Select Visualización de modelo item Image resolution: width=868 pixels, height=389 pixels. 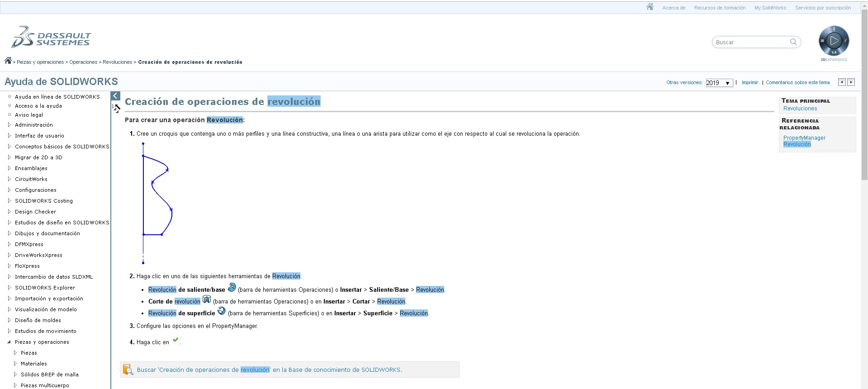pos(46,309)
